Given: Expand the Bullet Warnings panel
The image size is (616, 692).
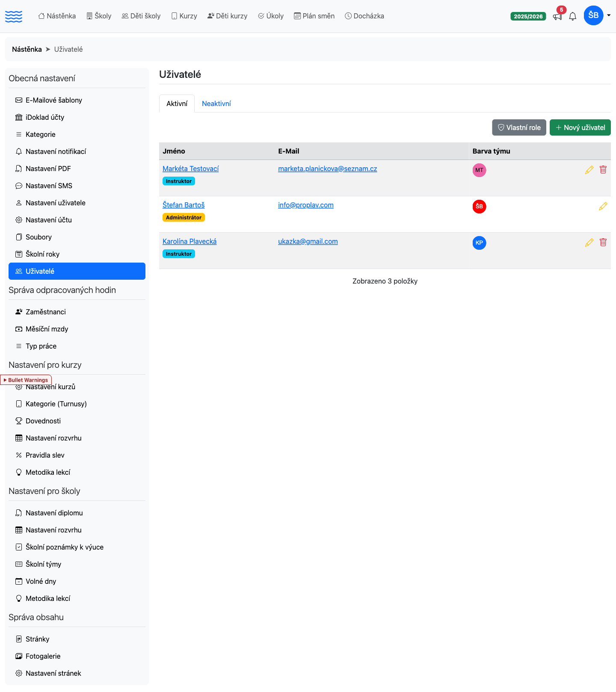Looking at the screenshot, I should (26, 380).
